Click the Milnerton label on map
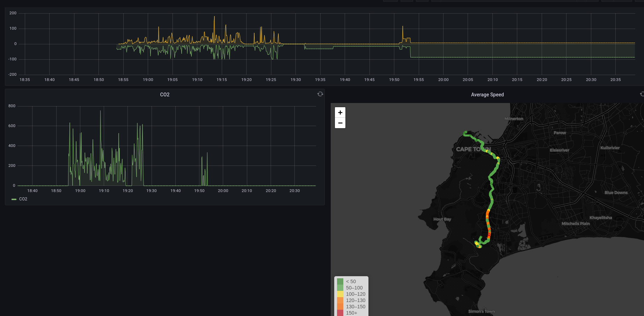The height and width of the screenshot is (316, 644). point(514,119)
